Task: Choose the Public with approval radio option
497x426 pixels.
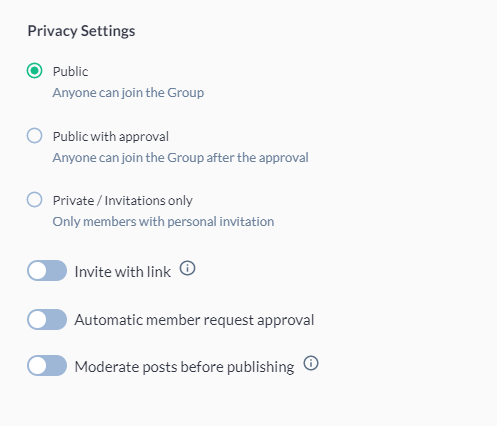Action: coord(35,136)
